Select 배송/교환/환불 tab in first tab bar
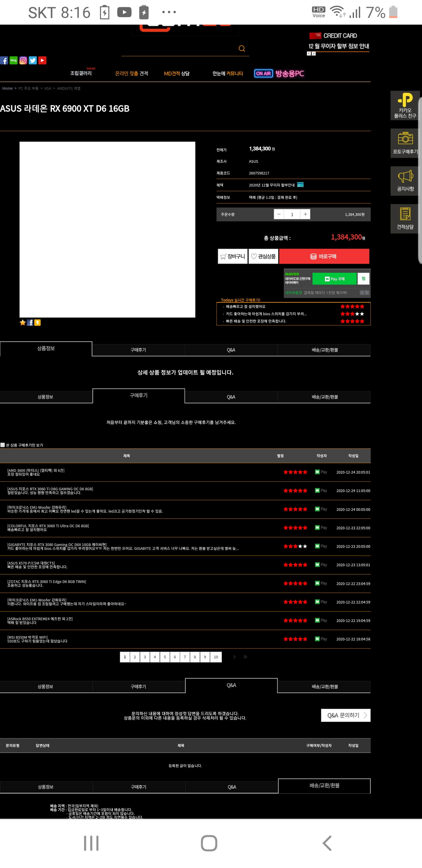The width and height of the screenshot is (422, 868). (324, 350)
